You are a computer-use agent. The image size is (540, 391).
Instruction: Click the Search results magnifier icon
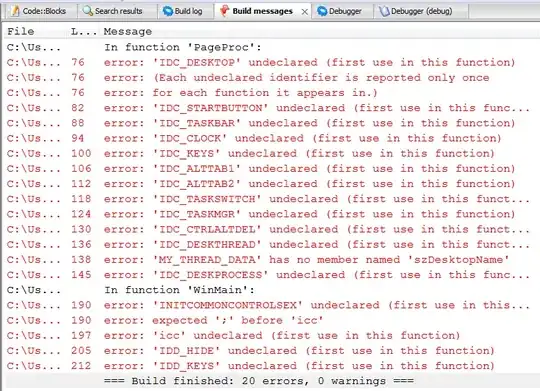[x=88, y=11]
